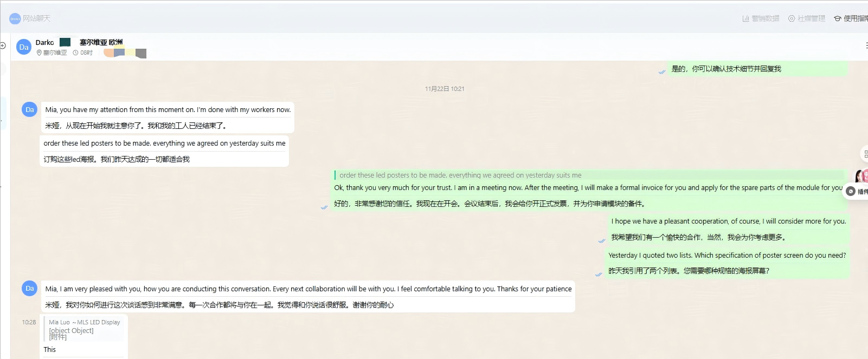Screen dimensions: 868x359
Task: Click the 塞尔维亚 欧洲 region label
Action: 101,42
